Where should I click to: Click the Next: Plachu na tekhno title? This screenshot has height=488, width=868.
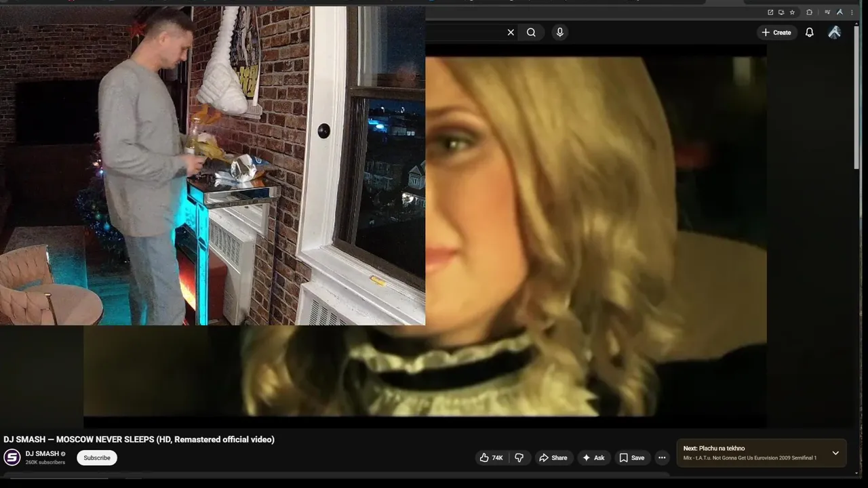pos(714,448)
